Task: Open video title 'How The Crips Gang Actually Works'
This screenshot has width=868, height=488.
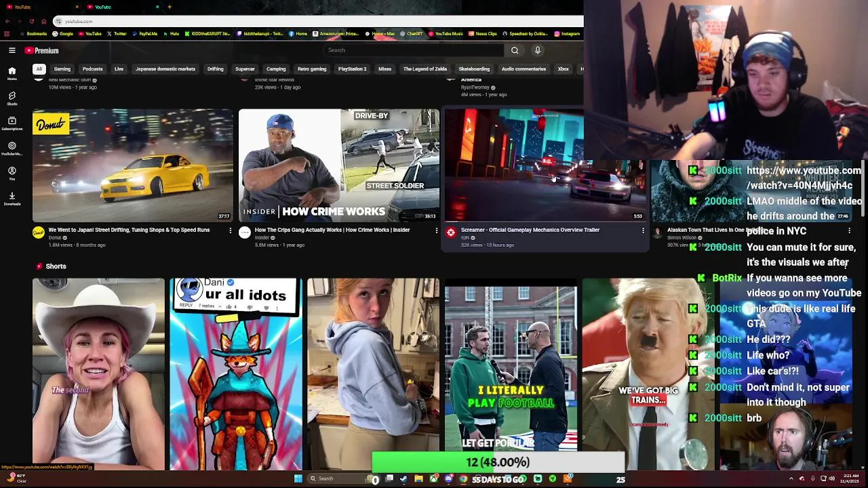Action: (332, 230)
